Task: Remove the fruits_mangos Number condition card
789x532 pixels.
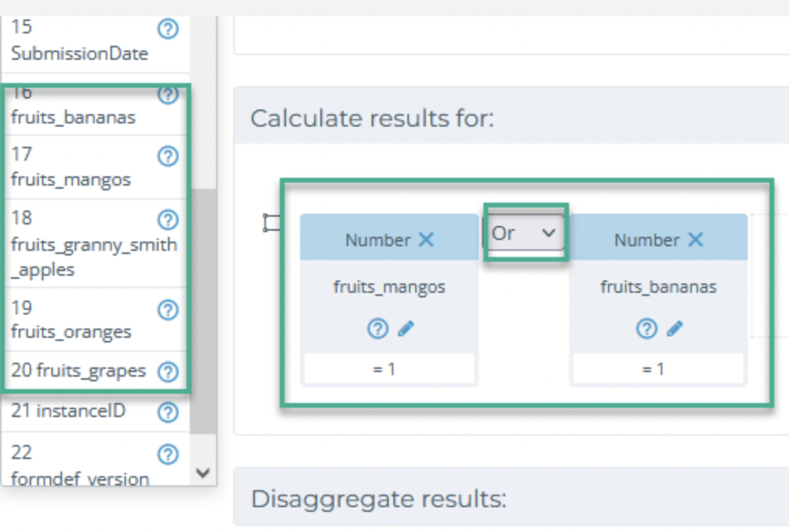Action: [426, 239]
